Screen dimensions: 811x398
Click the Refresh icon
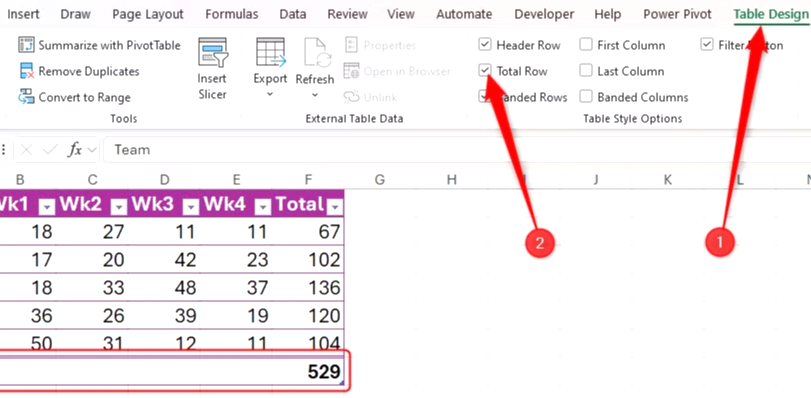click(x=317, y=52)
